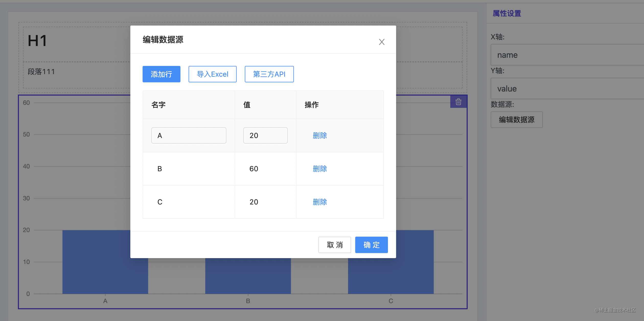
Task: Click the trash icon on the chart
Action: (458, 102)
